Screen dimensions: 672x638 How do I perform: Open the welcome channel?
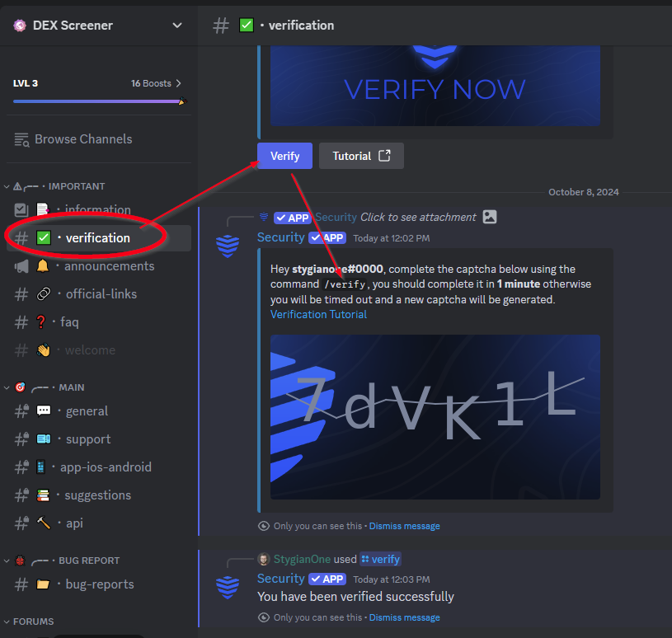point(100,350)
